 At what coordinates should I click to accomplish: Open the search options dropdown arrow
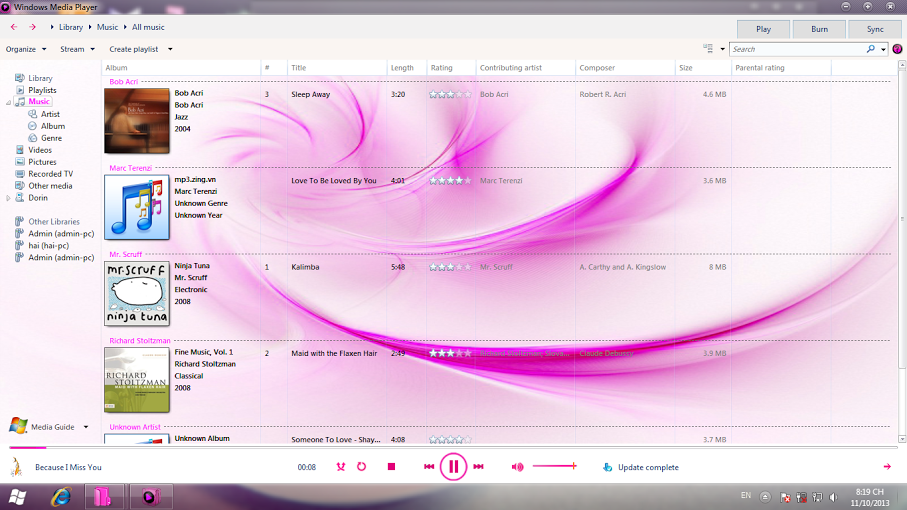(x=883, y=49)
